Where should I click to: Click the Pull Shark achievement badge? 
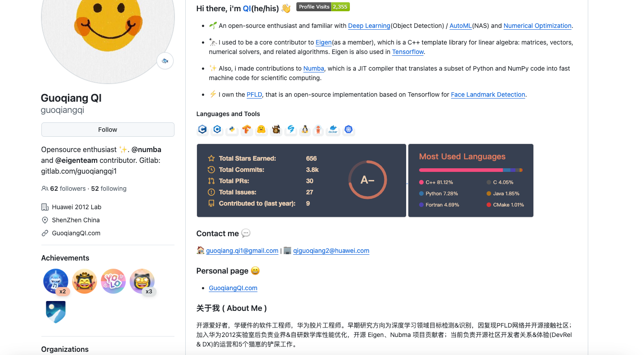coord(56,281)
